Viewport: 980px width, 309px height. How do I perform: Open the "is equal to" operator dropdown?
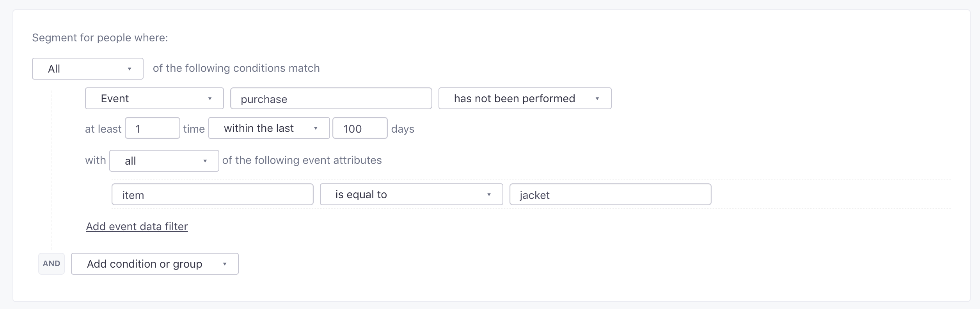[411, 194]
